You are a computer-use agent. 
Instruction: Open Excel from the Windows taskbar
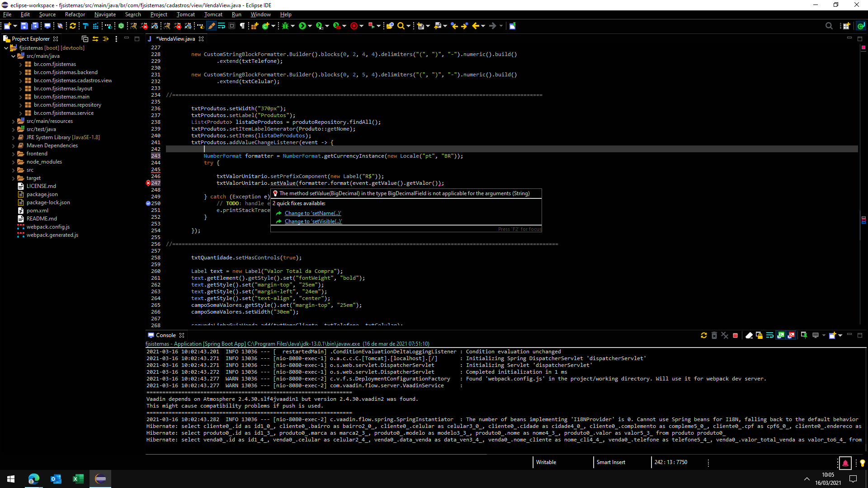click(x=78, y=479)
